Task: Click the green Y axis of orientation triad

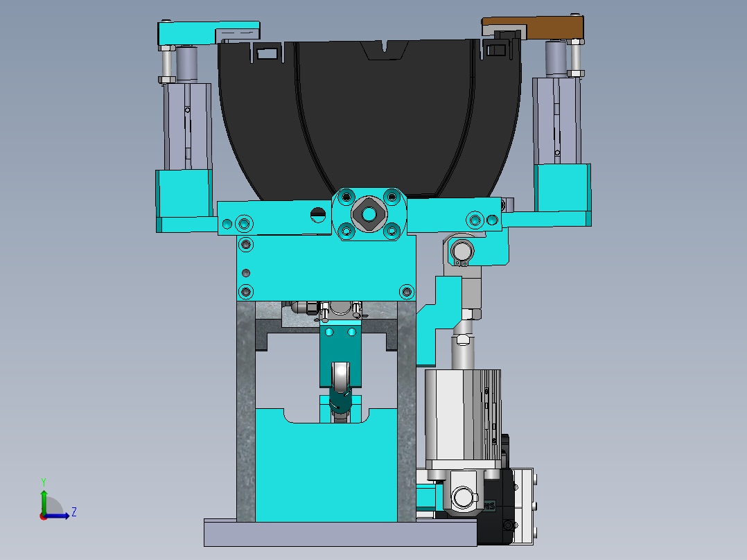Action: pyautogui.click(x=44, y=502)
